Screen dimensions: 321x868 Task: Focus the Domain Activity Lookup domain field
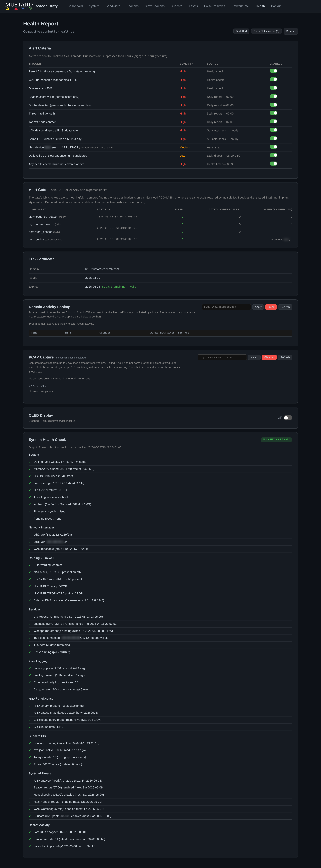coord(226,307)
